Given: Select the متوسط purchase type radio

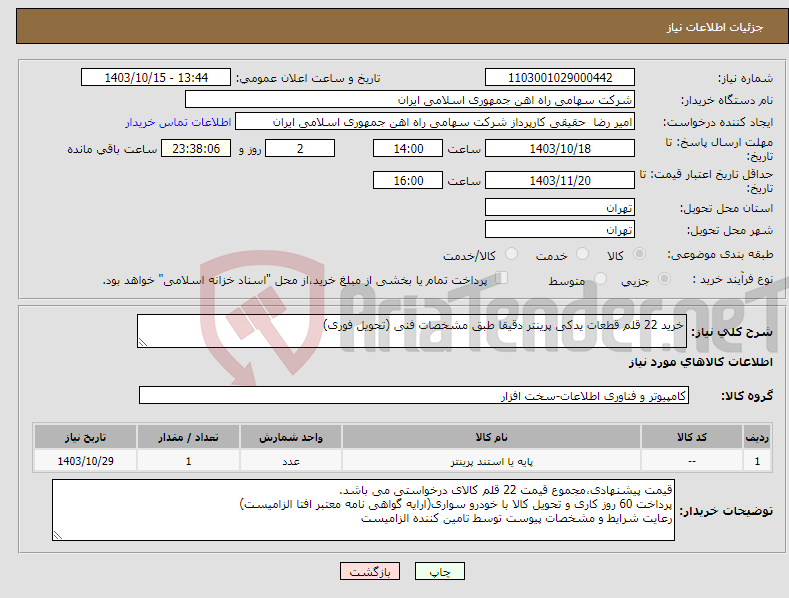Looking at the screenshot, I should (x=600, y=278).
